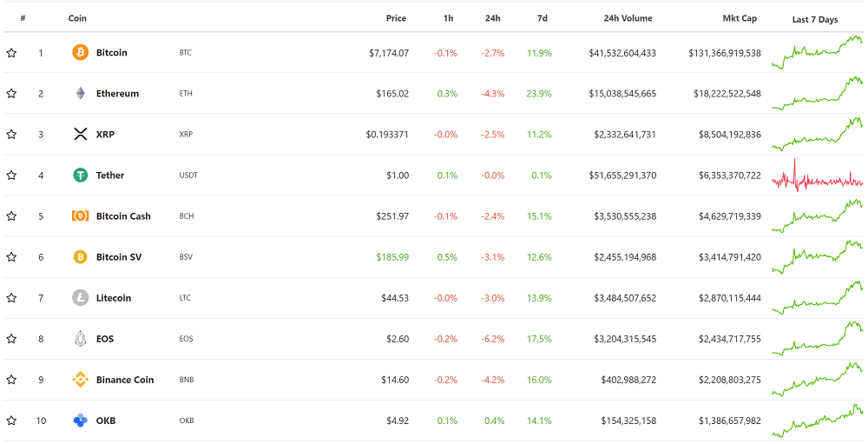Click the USDT ticker symbol
Image resolution: width=868 pixels, height=444 pixels.
coord(188,176)
